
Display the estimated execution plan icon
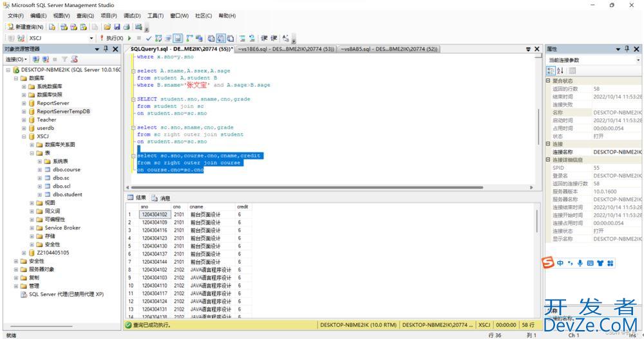point(158,38)
